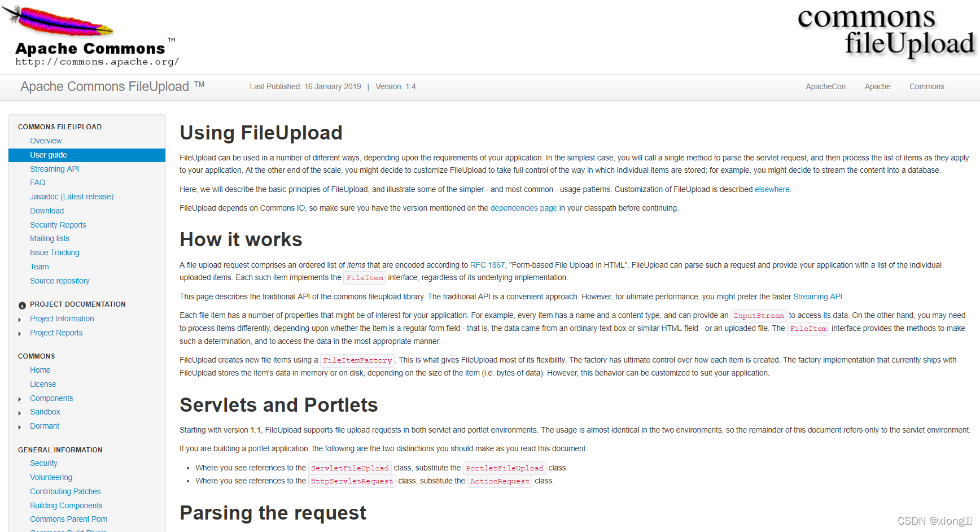Open the Commons top navigation link
980x532 pixels.
tap(926, 86)
